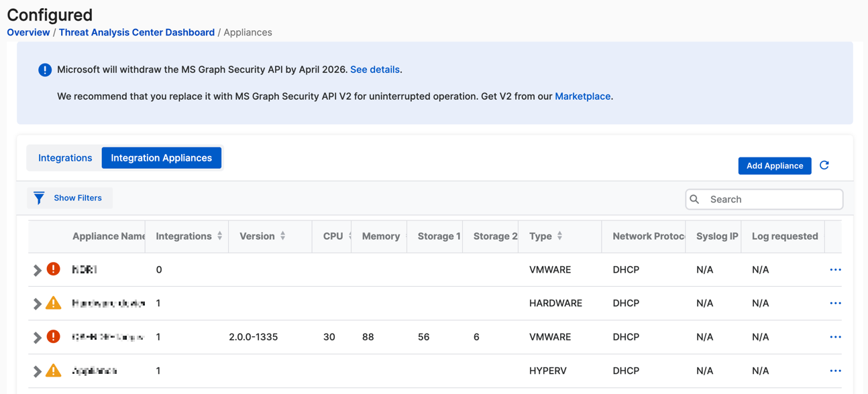868x394 pixels.
Task: Open more actions menu for HARDWARE row
Action: tap(835, 303)
